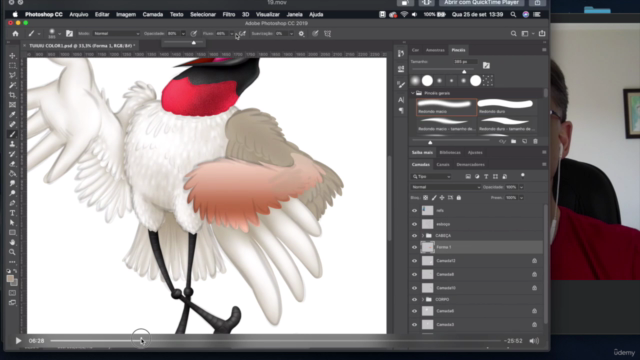
Task: Select the Rectangular Marquee tool
Action: (x=12, y=66)
